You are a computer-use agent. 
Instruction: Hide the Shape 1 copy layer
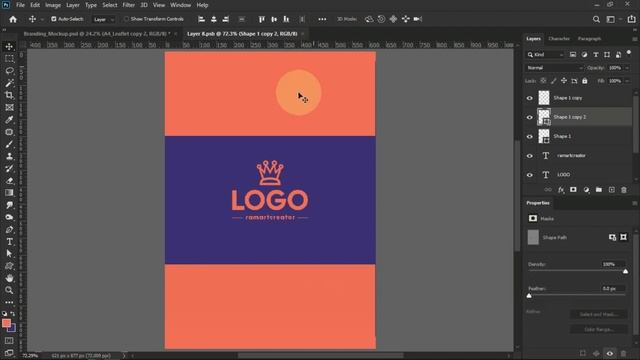coord(529,98)
